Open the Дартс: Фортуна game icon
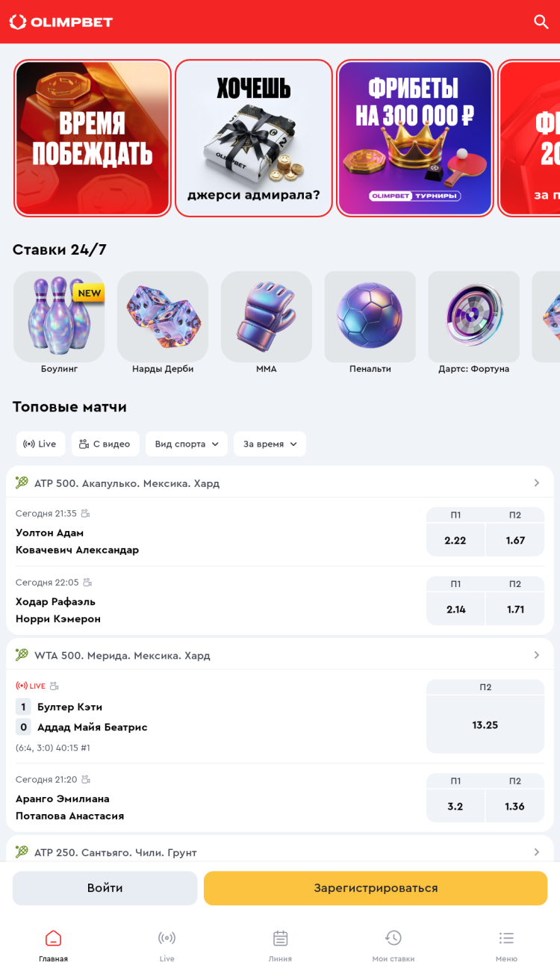Viewport: 560px width, 977px height. [474, 317]
